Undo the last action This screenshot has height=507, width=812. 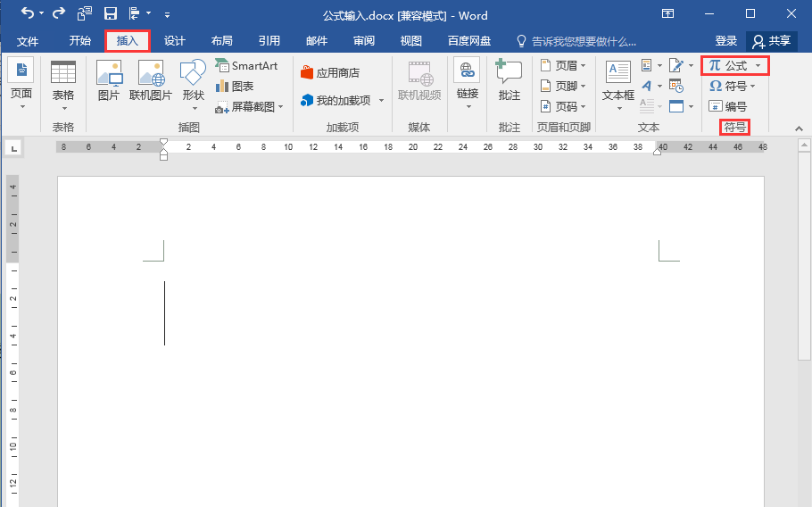click(27, 13)
